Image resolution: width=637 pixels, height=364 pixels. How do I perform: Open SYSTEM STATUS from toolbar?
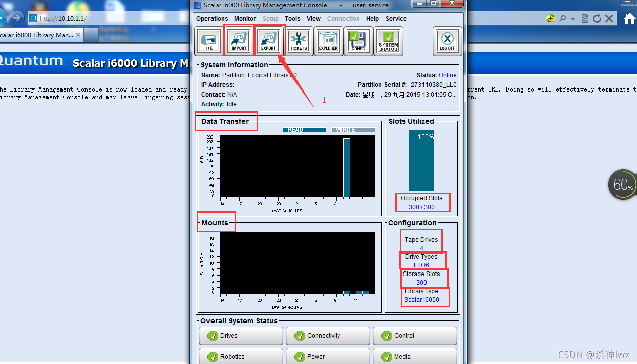coord(388,41)
